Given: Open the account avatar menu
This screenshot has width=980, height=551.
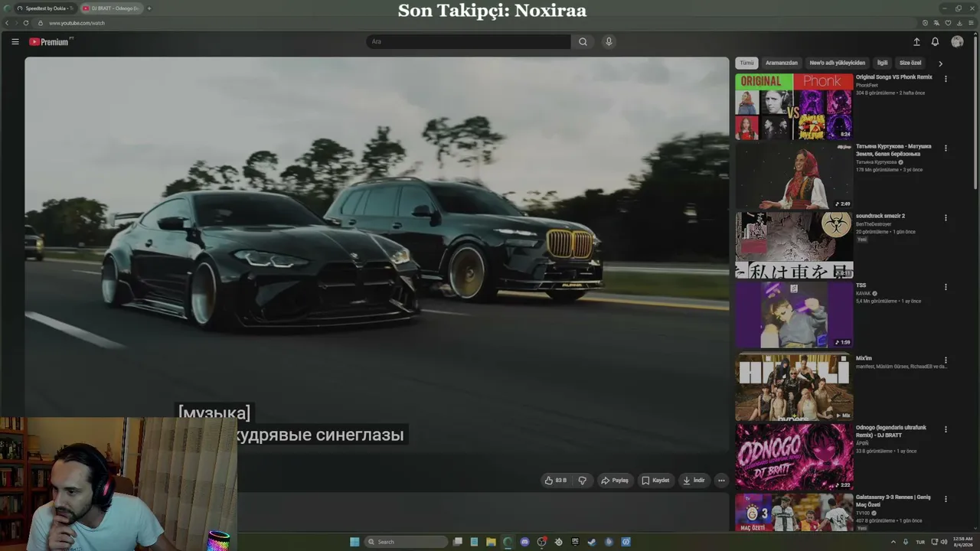Looking at the screenshot, I should [957, 42].
